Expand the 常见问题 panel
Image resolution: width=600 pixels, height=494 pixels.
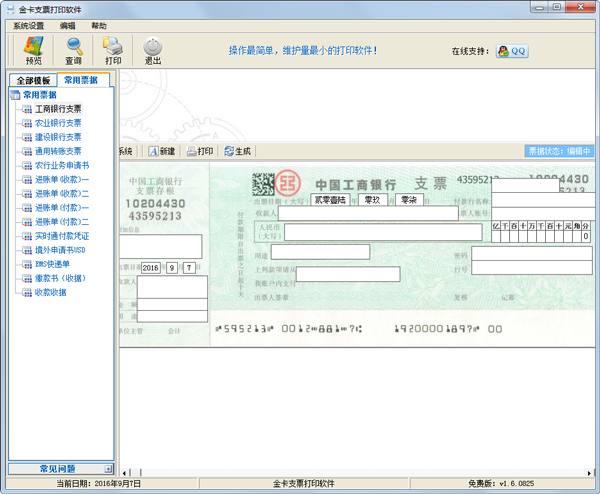pyautogui.click(x=108, y=469)
